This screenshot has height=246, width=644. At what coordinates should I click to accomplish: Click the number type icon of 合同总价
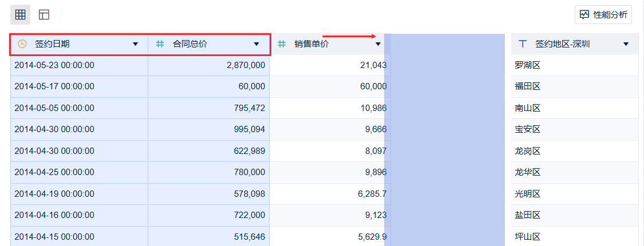(160, 44)
